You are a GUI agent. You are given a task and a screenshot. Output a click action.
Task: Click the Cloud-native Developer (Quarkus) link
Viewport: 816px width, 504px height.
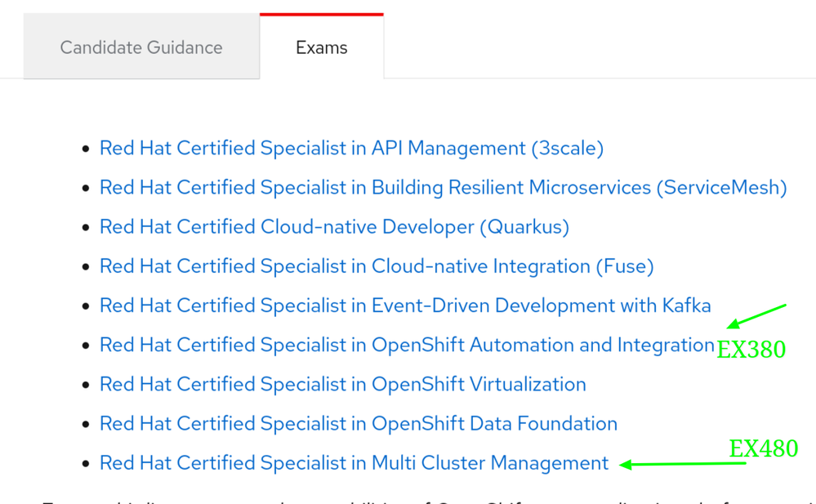[x=334, y=227]
